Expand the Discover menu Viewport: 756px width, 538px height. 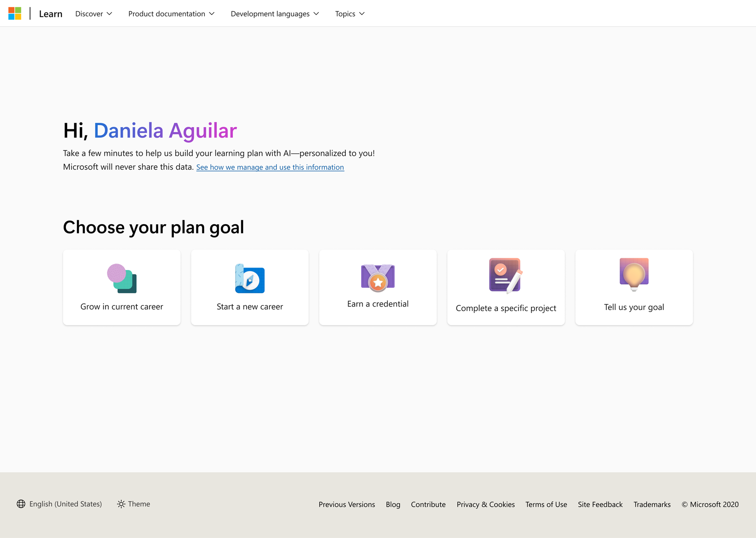(x=94, y=14)
